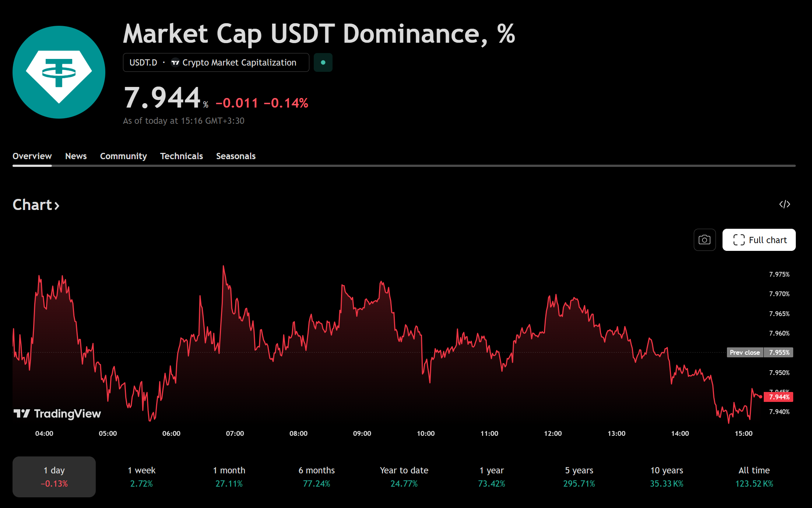Image resolution: width=812 pixels, height=508 pixels.
Task: Select the Seasonals tab
Action: tap(236, 156)
